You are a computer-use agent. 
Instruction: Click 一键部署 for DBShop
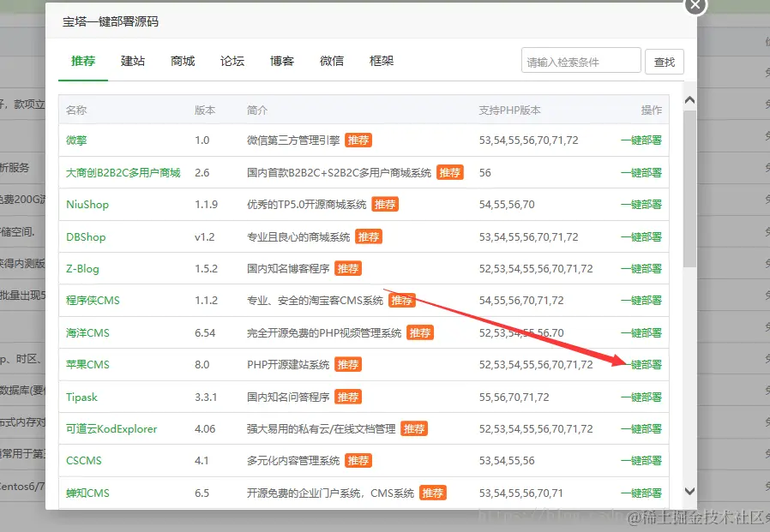click(x=641, y=237)
